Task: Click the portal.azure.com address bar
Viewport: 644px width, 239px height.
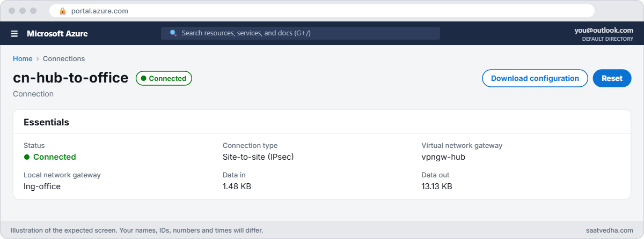Action: pyautogui.click(x=322, y=11)
